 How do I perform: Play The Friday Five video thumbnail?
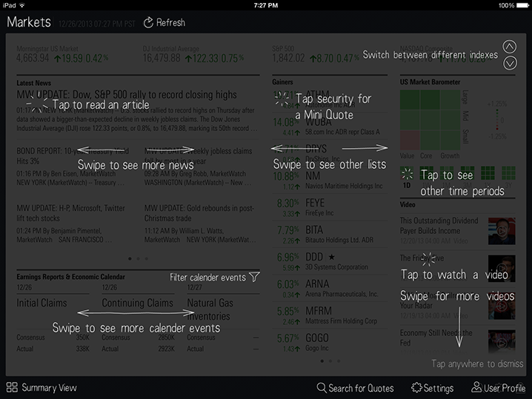pos(502,269)
